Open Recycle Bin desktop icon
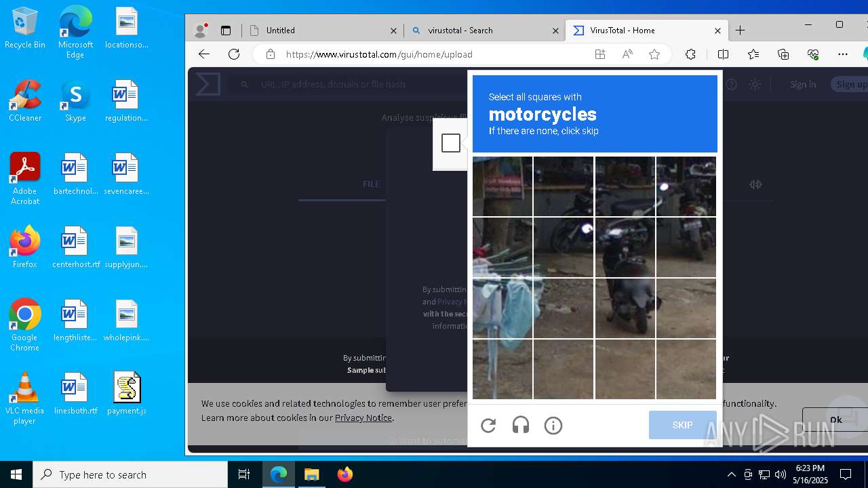Screen dimensions: 868x488 pyautogui.click(x=25, y=28)
